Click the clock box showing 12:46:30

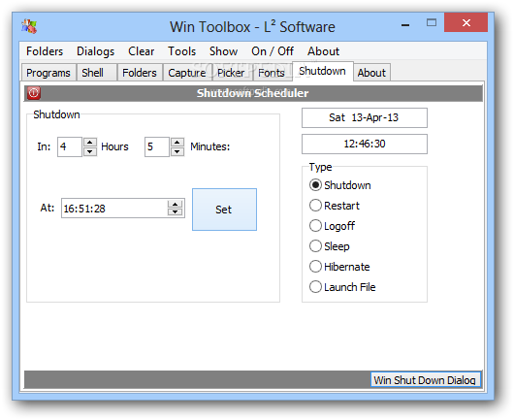coord(365,144)
